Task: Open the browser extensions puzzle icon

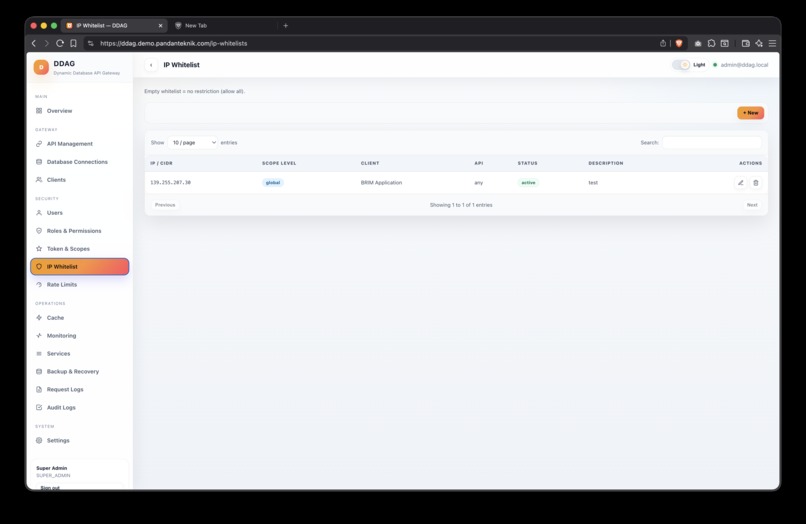Action: pos(711,43)
